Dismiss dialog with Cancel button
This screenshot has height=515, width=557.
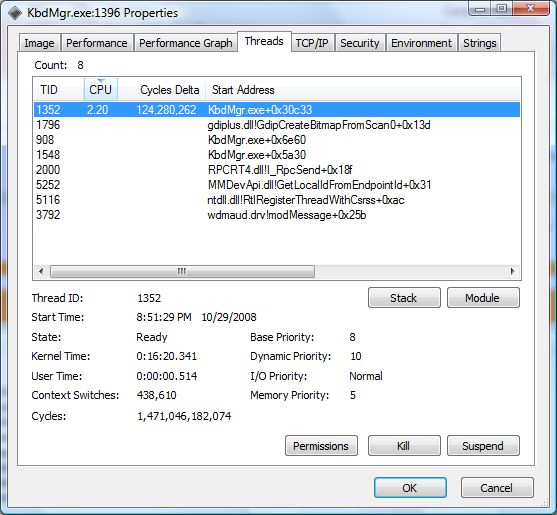497,488
